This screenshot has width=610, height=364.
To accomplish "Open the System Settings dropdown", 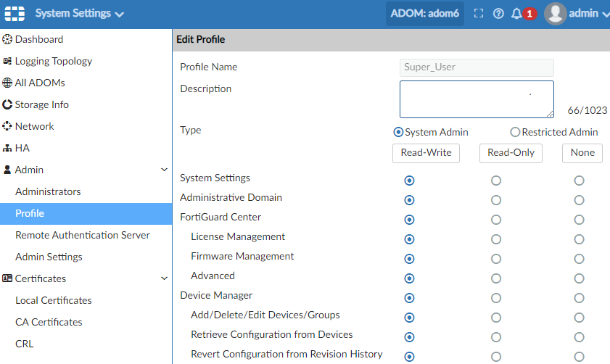I will coord(80,14).
